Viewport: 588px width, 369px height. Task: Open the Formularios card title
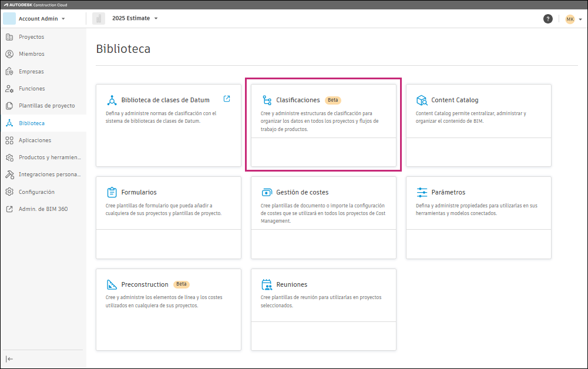139,192
